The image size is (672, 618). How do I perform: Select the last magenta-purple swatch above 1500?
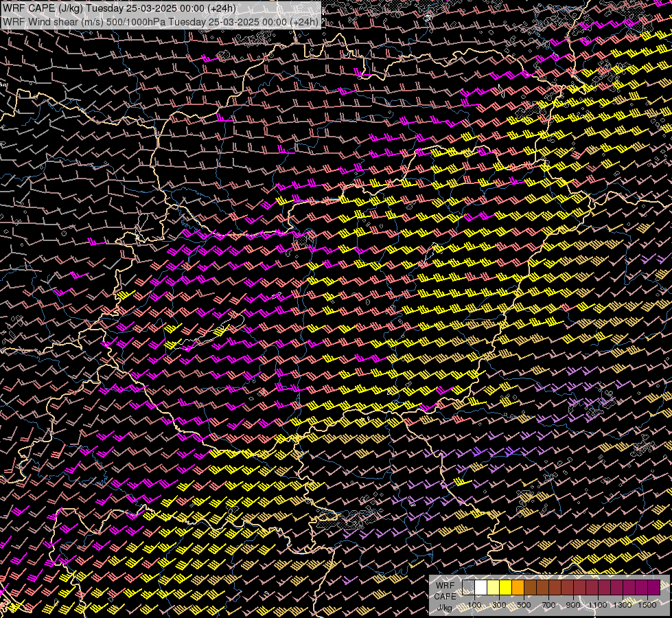653,588
